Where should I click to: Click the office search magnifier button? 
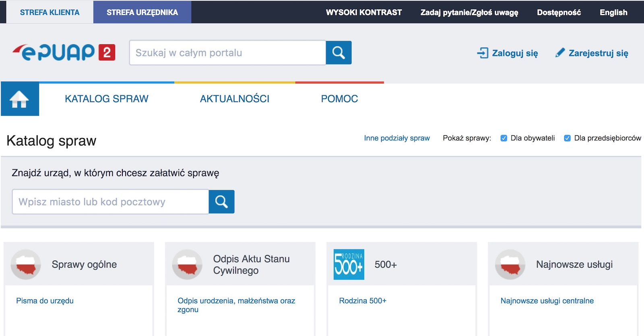[221, 202]
